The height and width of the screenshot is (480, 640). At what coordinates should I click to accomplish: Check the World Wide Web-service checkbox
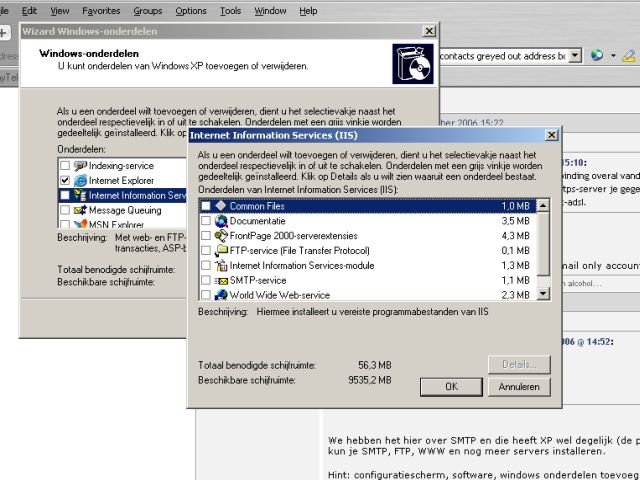click(x=206, y=295)
